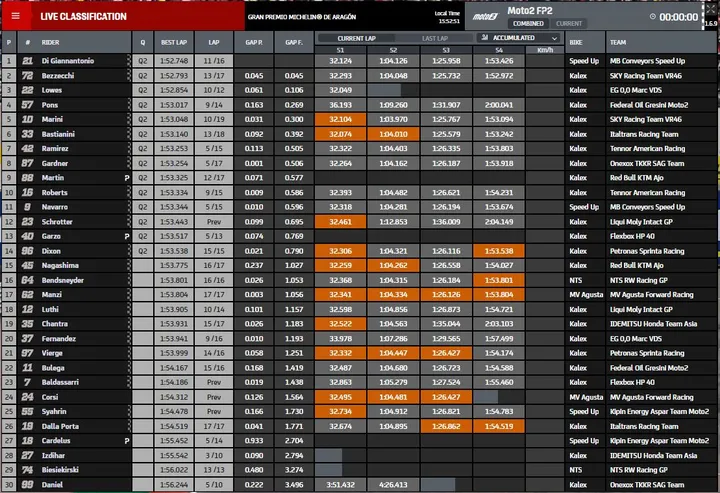
Task: Click the dotted handle beside Bezzecchi
Action: (x=129, y=75)
